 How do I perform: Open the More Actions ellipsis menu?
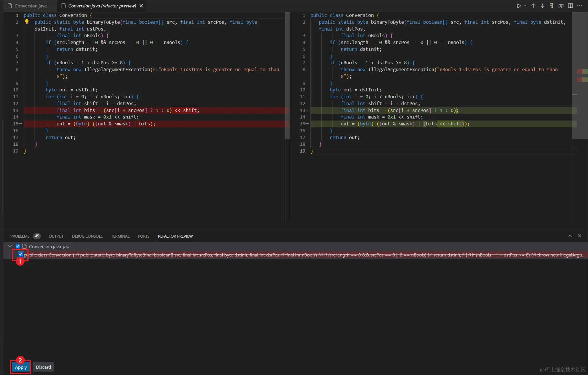tap(579, 6)
